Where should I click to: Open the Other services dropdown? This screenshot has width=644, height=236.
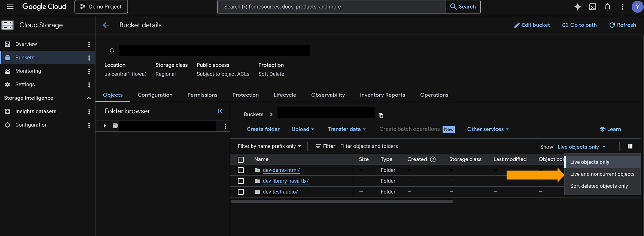(488, 129)
